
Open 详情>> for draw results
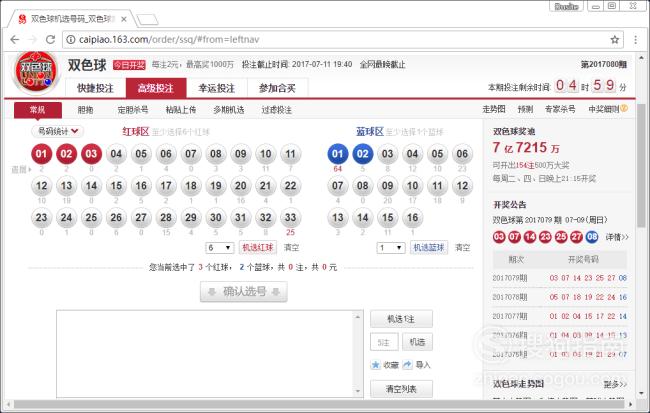pos(617,237)
